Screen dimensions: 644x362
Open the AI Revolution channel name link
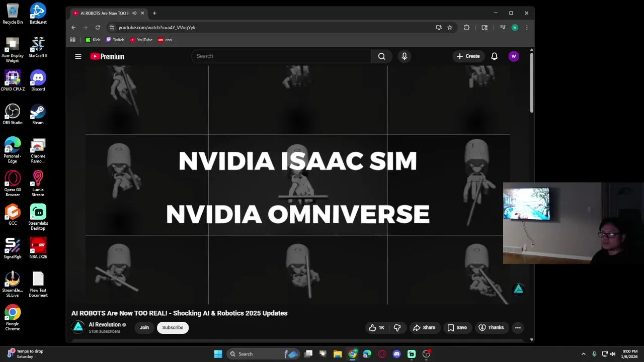(105, 325)
